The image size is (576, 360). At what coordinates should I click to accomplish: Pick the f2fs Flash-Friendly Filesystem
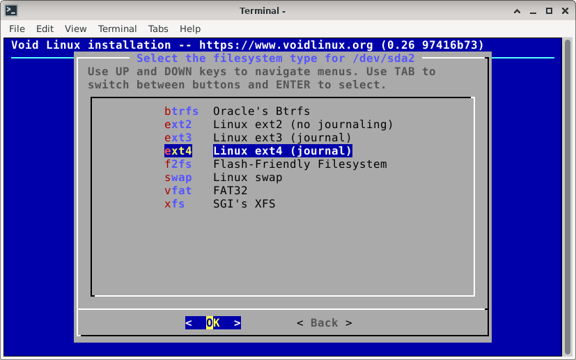click(x=276, y=164)
